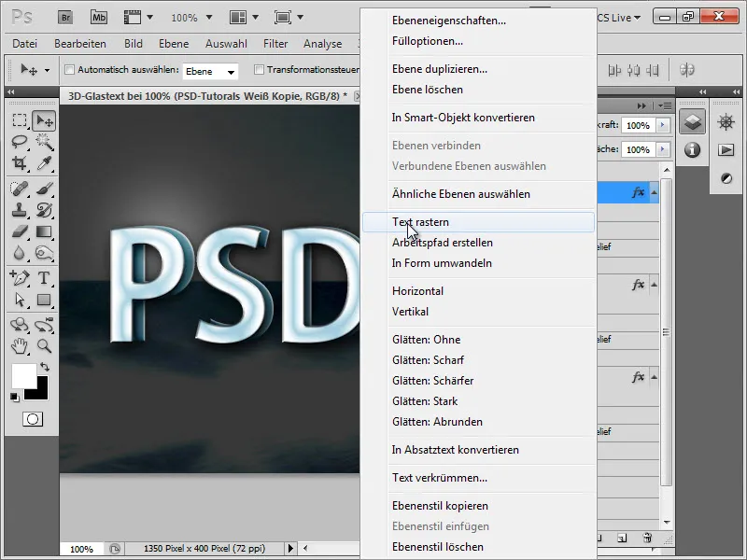This screenshot has width=747, height=560.
Task: Pick the Dodge tool
Action: (x=44, y=253)
